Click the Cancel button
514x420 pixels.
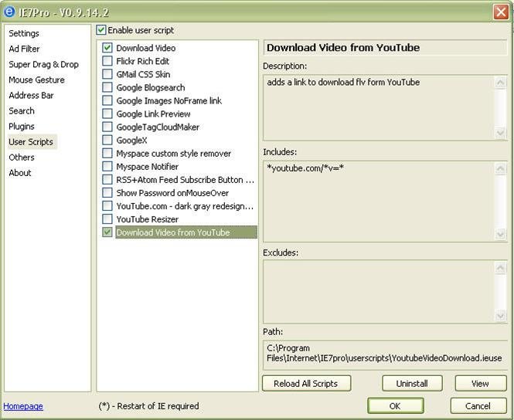(x=478, y=406)
